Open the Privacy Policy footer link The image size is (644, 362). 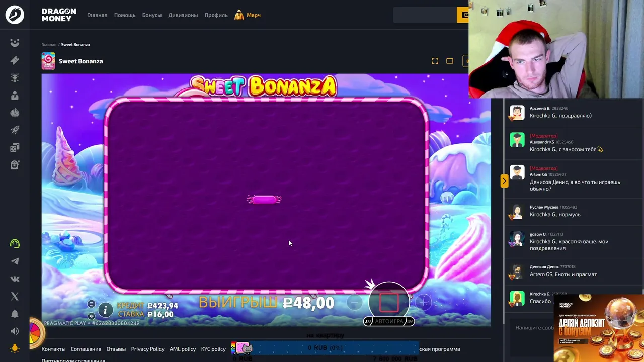coord(148,349)
